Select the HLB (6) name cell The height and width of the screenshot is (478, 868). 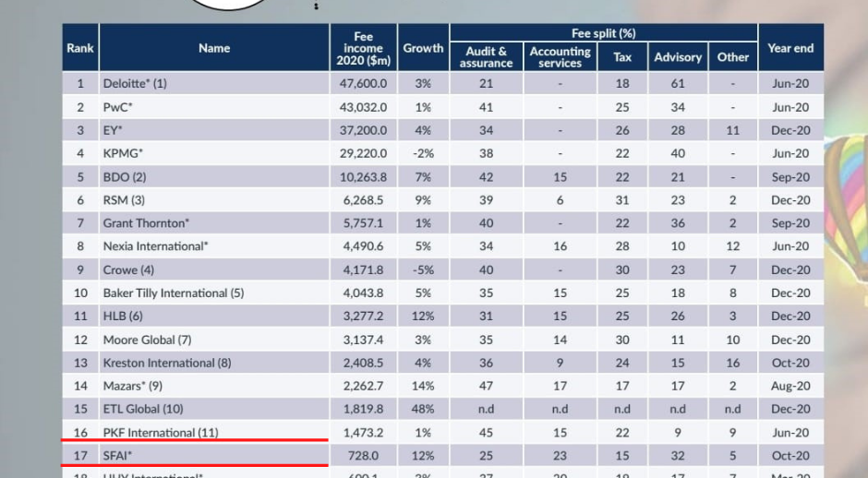click(214, 316)
